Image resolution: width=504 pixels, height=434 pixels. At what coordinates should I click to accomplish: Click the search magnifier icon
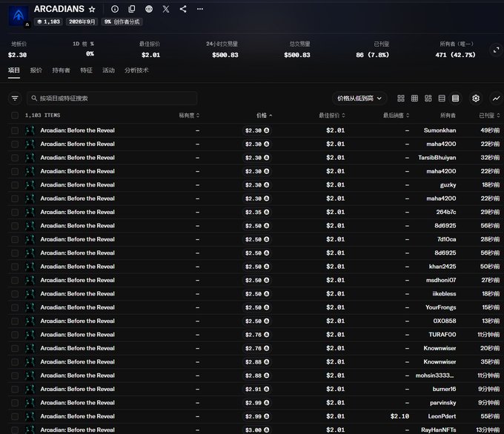(x=34, y=99)
